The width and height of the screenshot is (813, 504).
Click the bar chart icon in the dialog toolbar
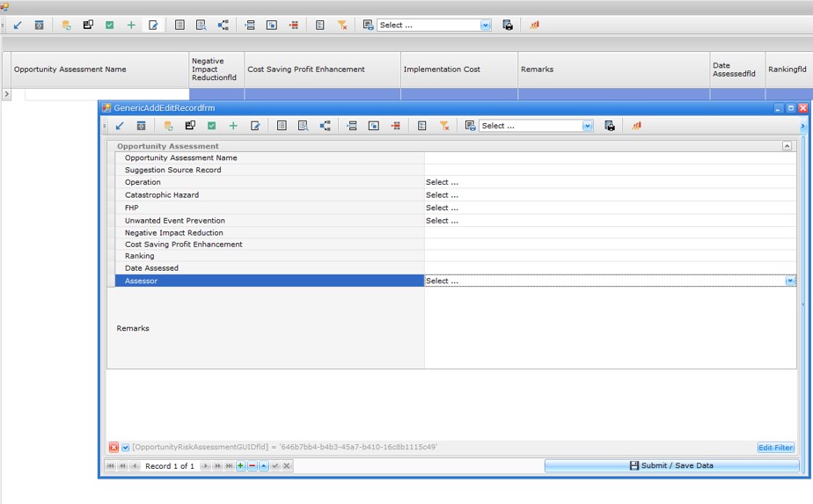point(636,126)
